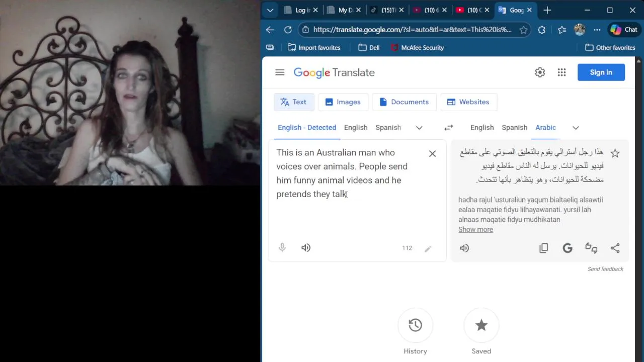Switch to the My D browser tab
644x362 pixels.
point(343,10)
